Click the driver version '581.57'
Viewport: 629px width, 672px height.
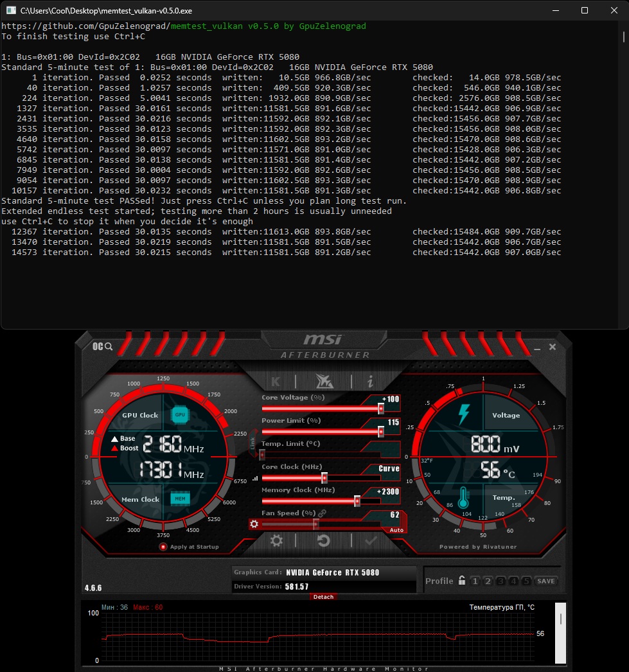[x=297, y=587]
